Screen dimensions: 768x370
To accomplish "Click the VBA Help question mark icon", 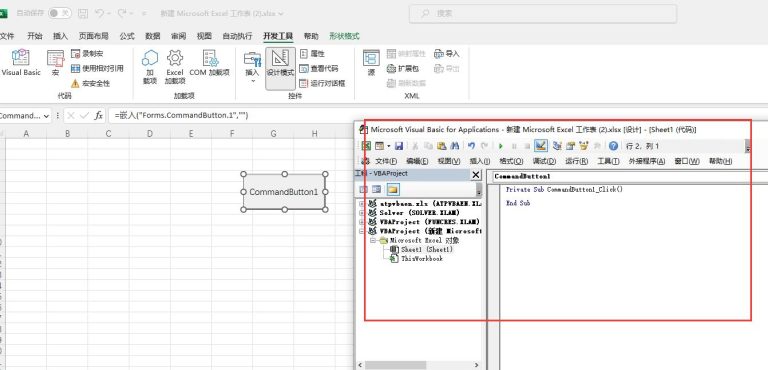I will point(613,146).
